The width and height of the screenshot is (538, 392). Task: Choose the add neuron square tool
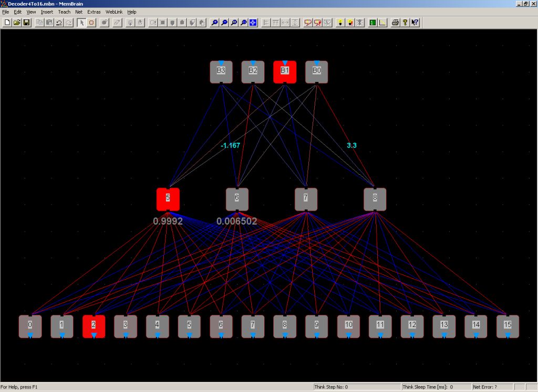point(91,23)
